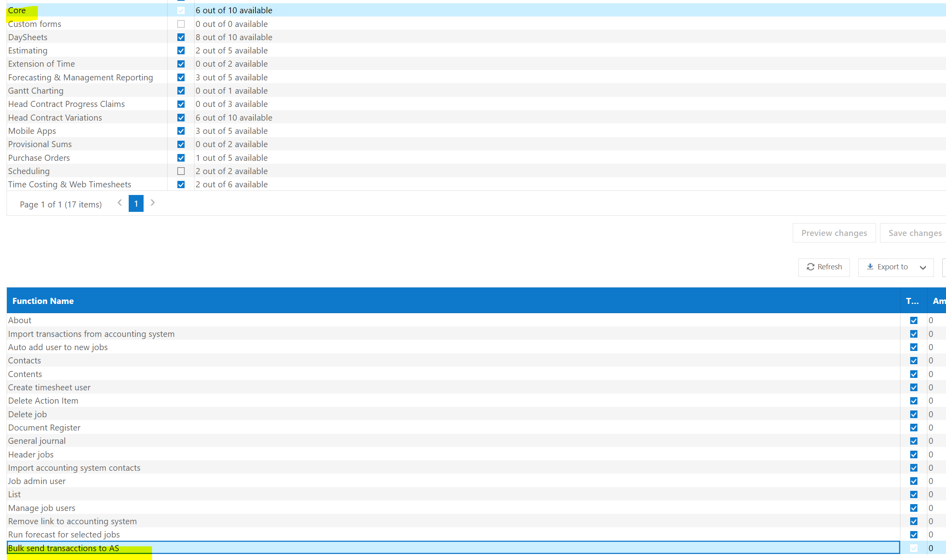Click Preview changes button
The width and height of the screenshot is (946, 560).
point(834,233)
